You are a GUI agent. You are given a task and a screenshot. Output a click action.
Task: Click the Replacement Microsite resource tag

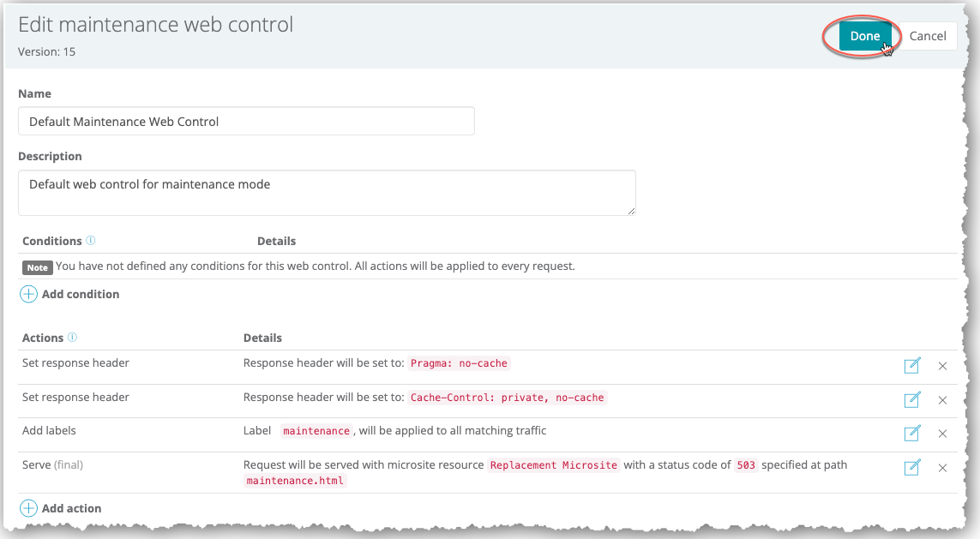(x=554, y=465)
